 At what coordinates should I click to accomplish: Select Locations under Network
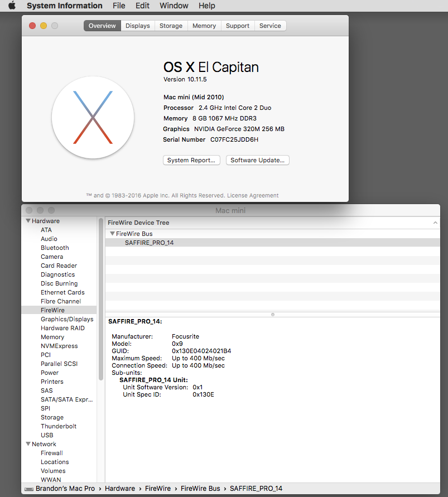click(55, 462)
